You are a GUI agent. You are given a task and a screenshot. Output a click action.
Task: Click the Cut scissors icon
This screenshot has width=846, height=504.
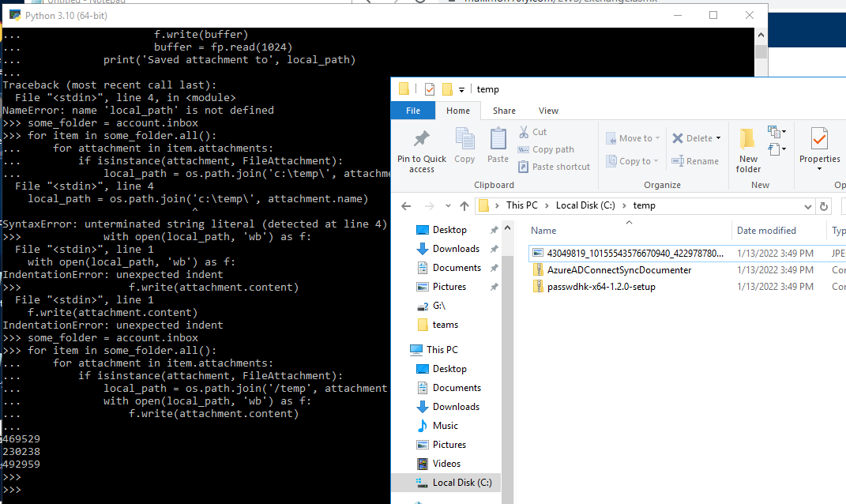pyautogui.click(x=524, y=132)
